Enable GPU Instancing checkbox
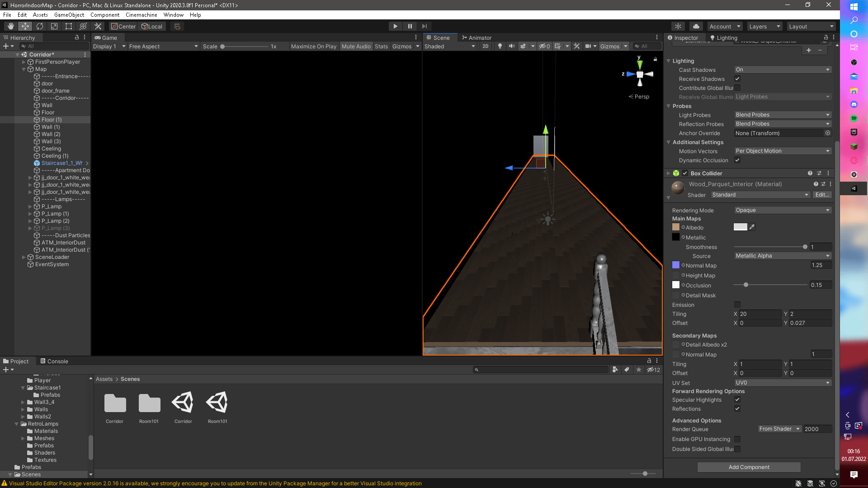 (x=737, y=439)
